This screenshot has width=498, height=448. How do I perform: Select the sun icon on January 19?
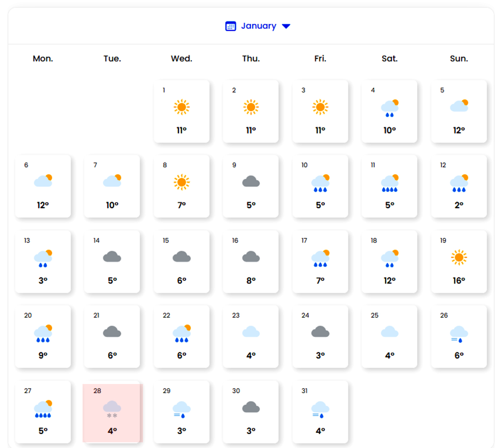point(459,257)
